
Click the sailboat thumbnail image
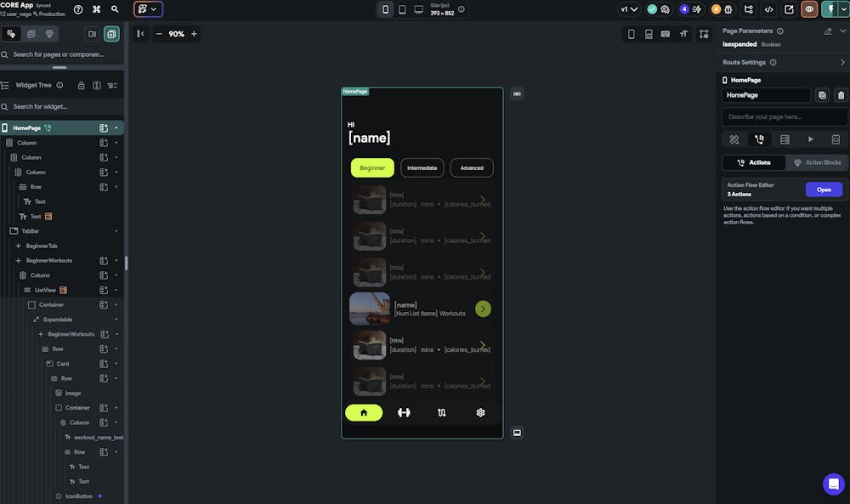pyautogui.click(x=370, y=309)
